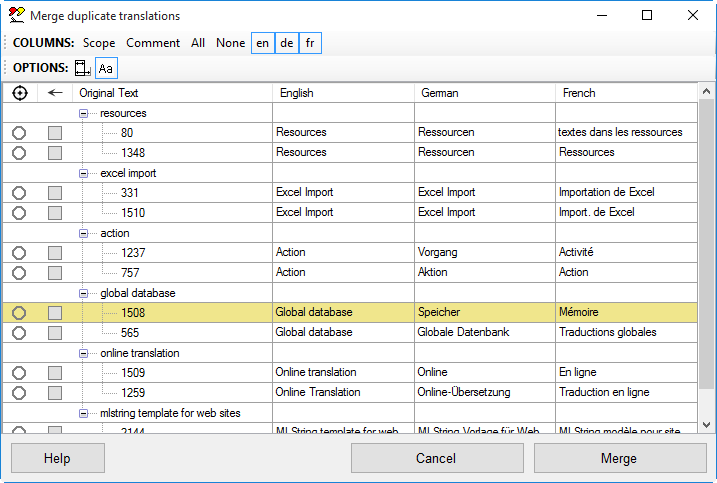717x483 pixels.
Task: Select the radio button for entry 1508
Action: pos(19,313)
